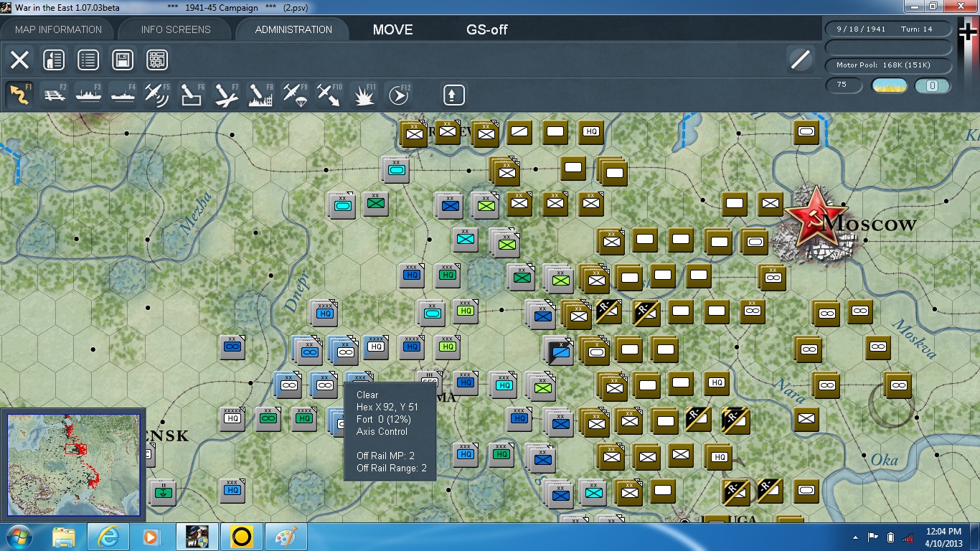The image size is (980, 551).
Task: Click the F12 end turn icon
Action: 398,95
